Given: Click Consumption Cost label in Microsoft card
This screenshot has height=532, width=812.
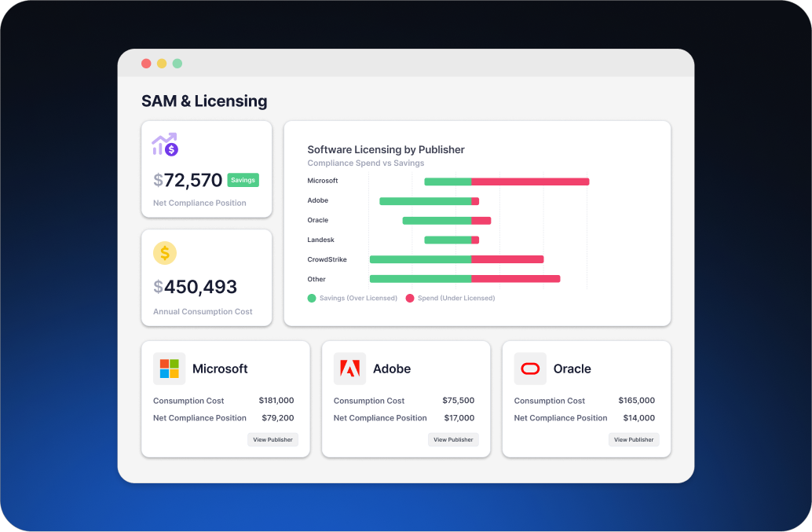Looking at the screenshot, I should [188, 401].
